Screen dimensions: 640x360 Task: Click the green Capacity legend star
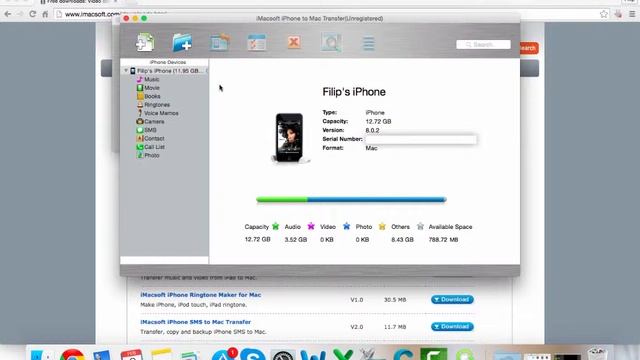276,226
